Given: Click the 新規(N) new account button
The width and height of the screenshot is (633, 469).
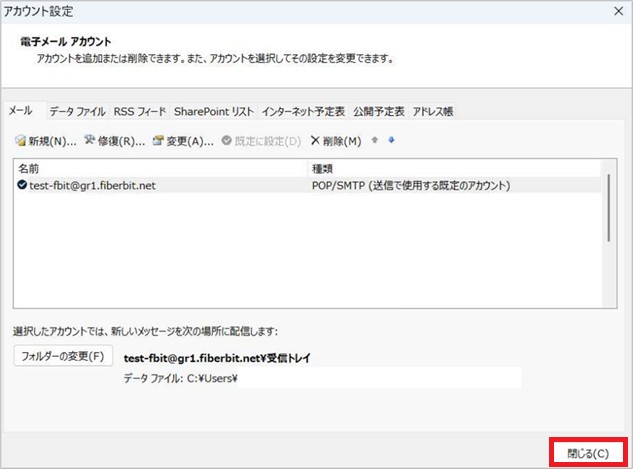Looking at the screenshot, I should 46,141.
